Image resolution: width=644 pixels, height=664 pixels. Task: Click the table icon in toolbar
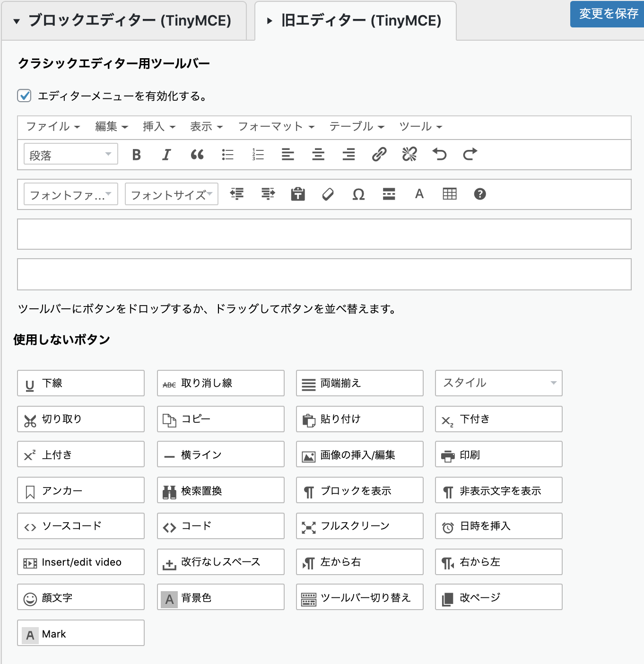pyautogui.click(x=450, y=194)
